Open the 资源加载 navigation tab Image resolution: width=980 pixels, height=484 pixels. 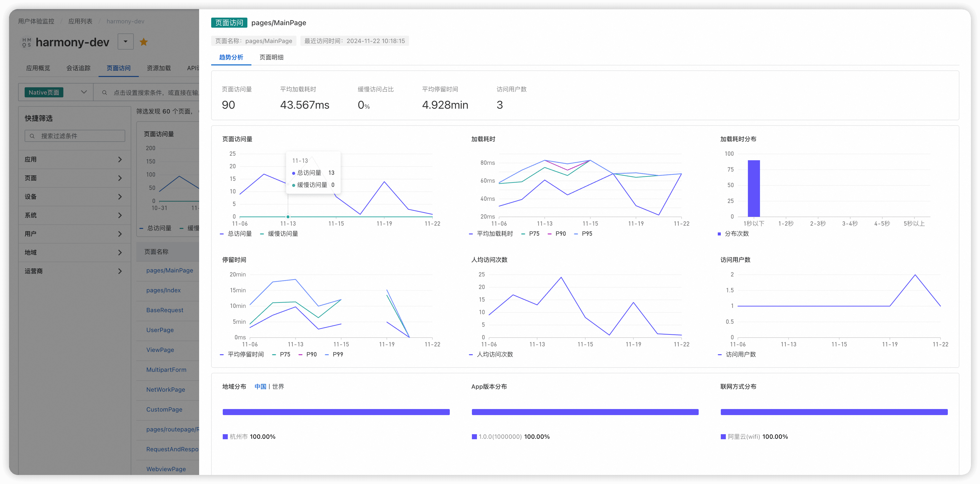(x=159, y=68)
